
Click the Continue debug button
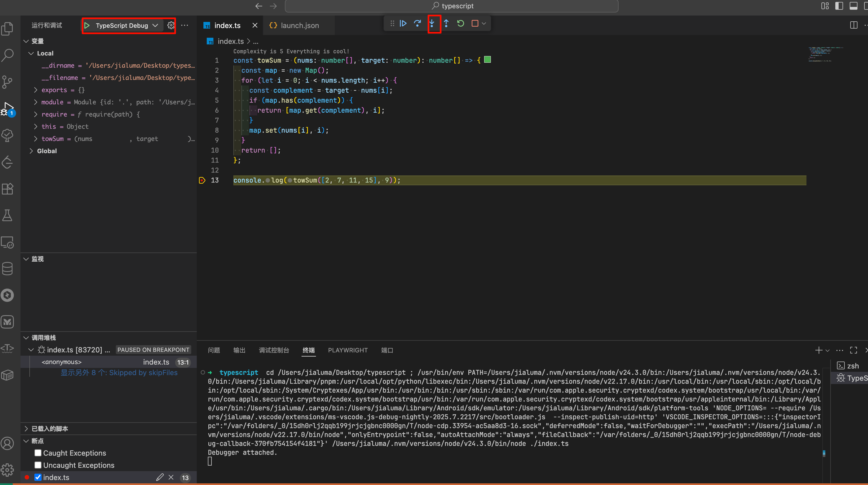[403, 24]
